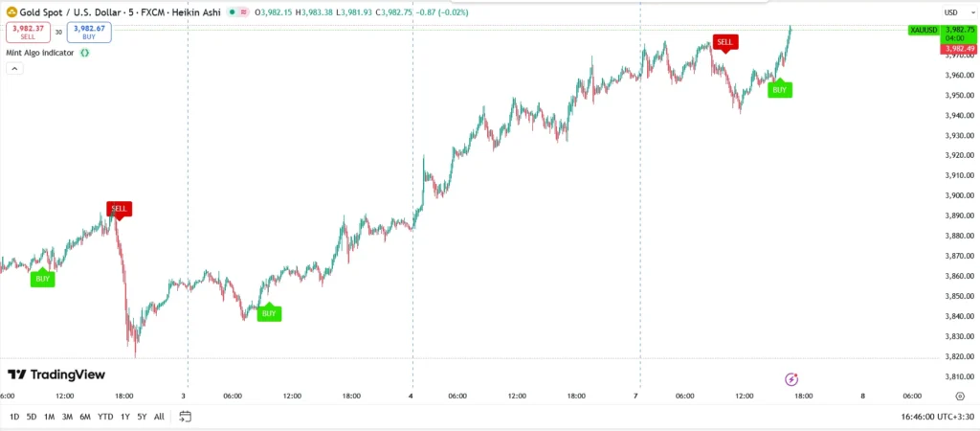
Task: Click the gold symbol logo icon
Action: pyautogui.click(x=11, y=12)
